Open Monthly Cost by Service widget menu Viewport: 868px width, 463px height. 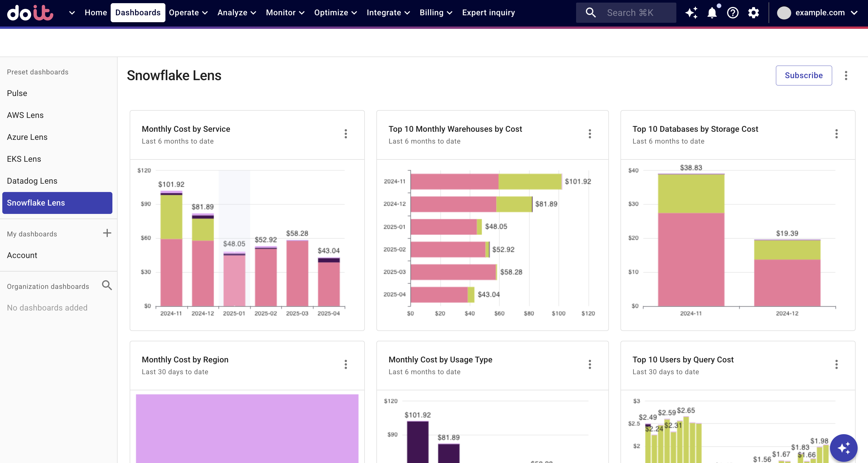[345, 134]
